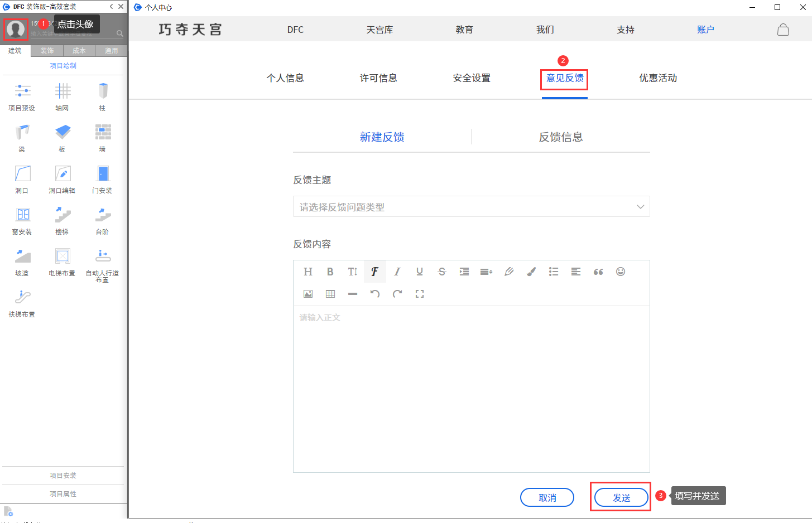
Task: Expand the 项目安装 section
Action: pyautogui.click(x=63, y=476)
